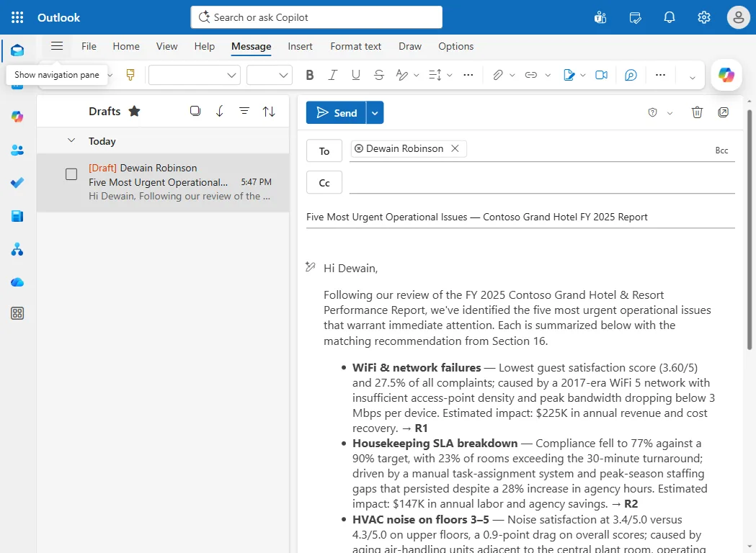
Task: Apply bold formatting
Action: pyautogui.click(x=310, y=75)
